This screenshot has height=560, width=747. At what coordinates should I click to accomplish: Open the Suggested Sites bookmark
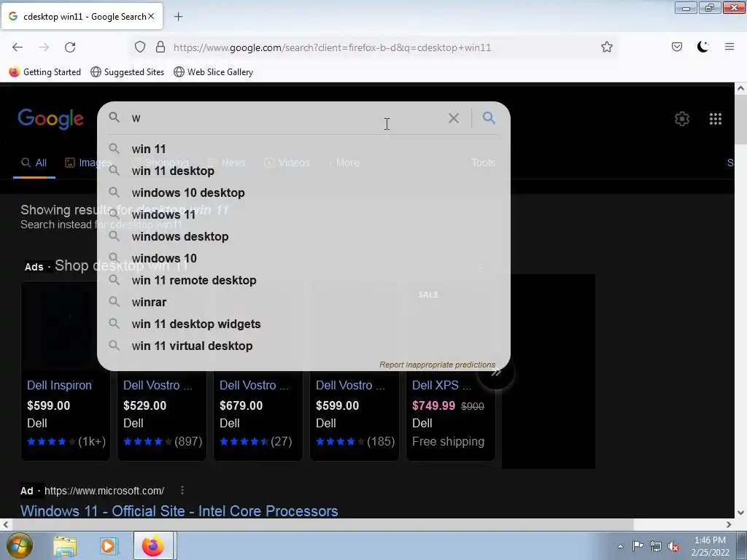pos(127,72)
